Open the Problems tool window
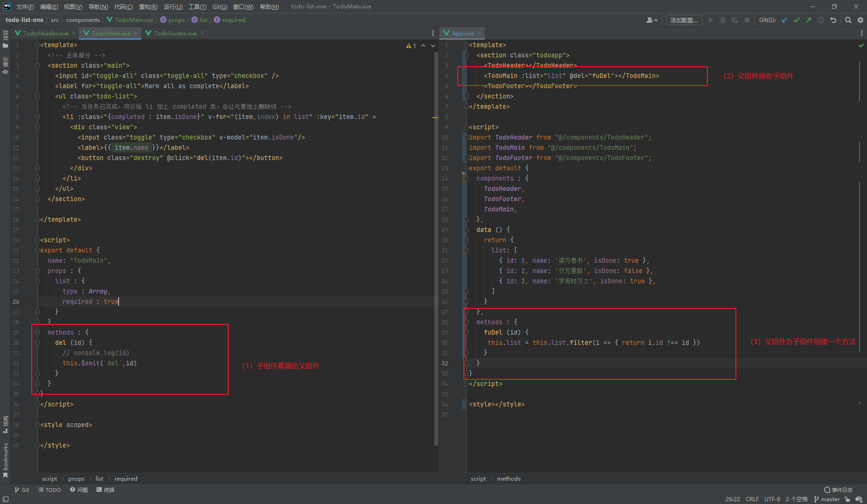867x504 pixels. coord(79,490)
